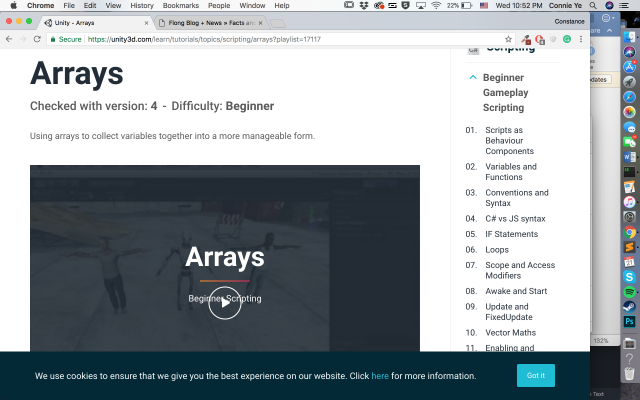Open Spotlight search magnifier

coord(593,5)
